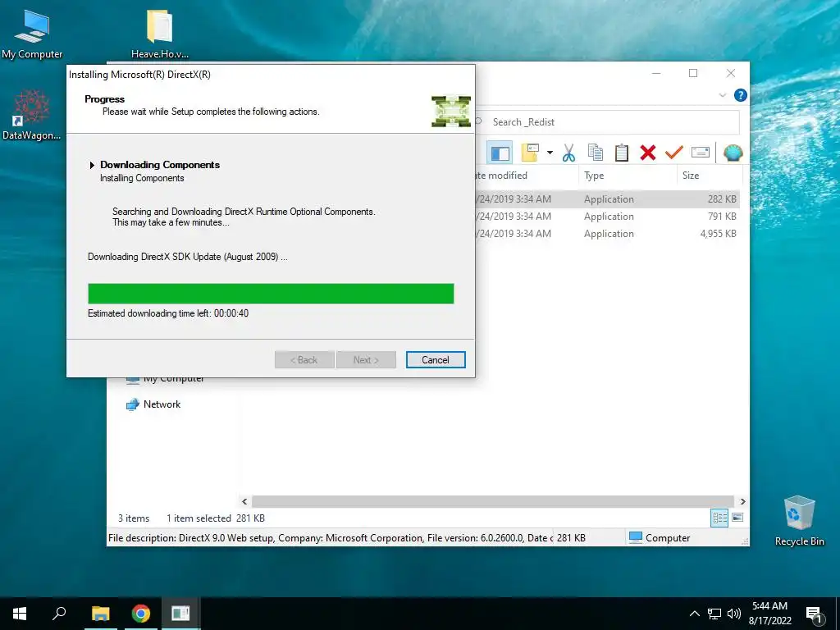Click the orange checkmark Properties icon
This screenshot has height=630, width=840.
(x=674, y=153)
